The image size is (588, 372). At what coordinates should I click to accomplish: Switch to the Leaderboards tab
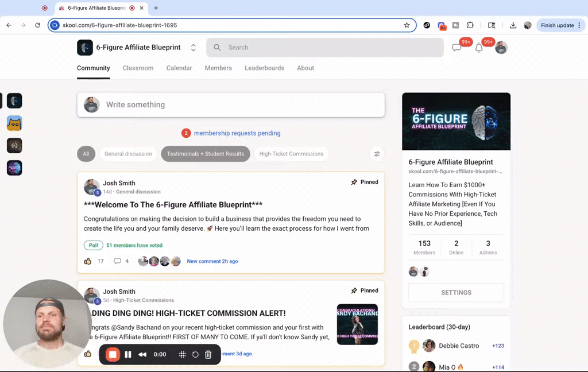click(x=264, y=68)
